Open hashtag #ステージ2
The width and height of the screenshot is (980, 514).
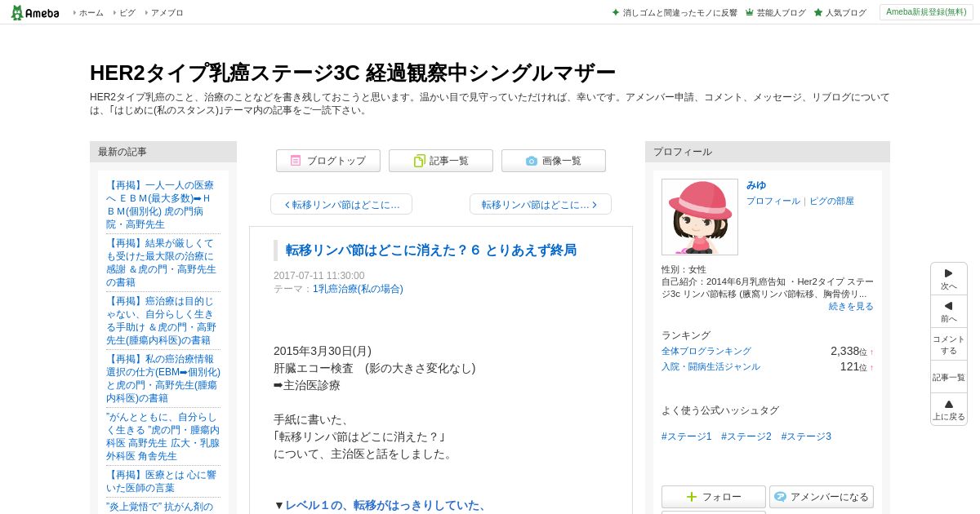pyautogui.click(x=746, y=436)
